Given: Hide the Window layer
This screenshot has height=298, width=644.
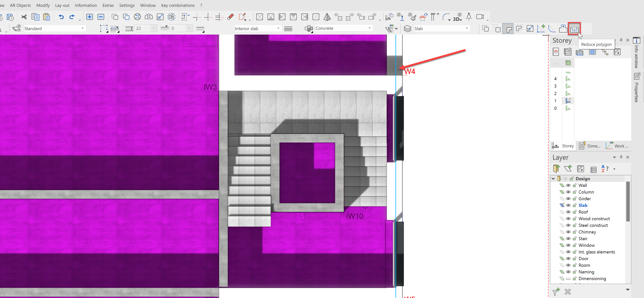Looking at the screenshot, I should pos(568,245).
